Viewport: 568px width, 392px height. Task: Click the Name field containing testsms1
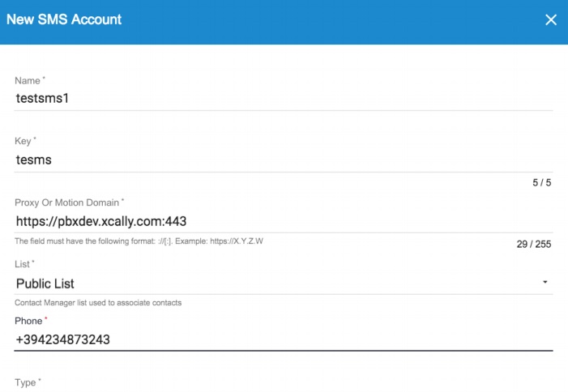[x=284, y=99]
